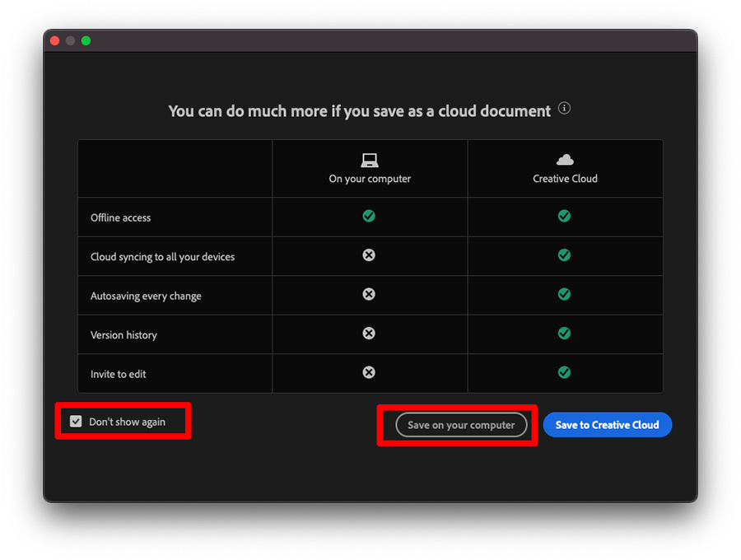Click the cloud icon above Creative Cloud
This screenshot has width=741, height=560.
coord(565,160)
